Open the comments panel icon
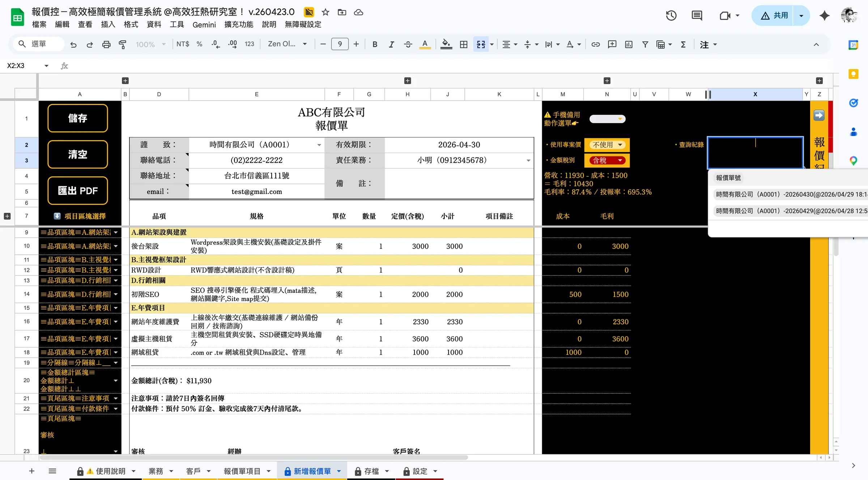Viewport: 868px width, 480px height. (x=697, y=16)
